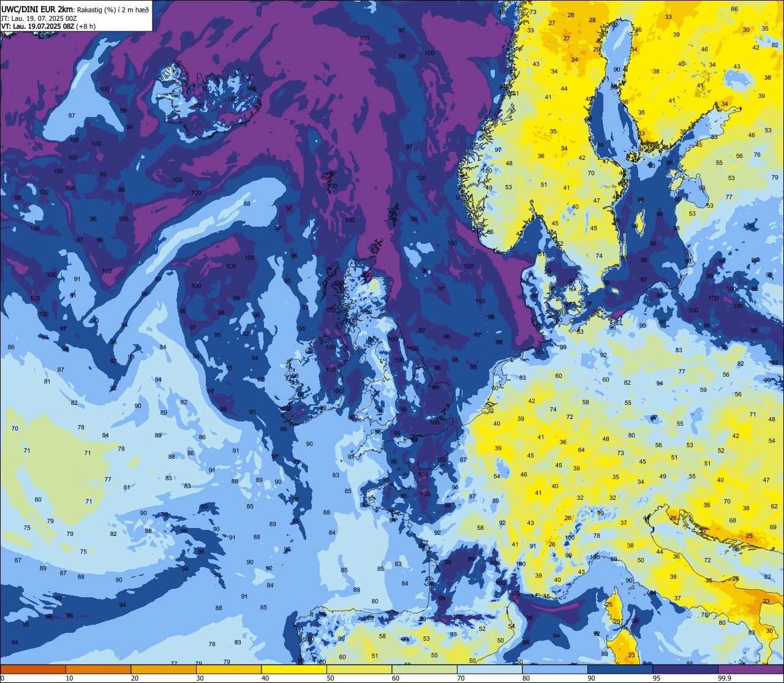Pick the purple legend swatch above 99.9%
Image resolution: width=784 pixels, height=683 pixels.
[x=750, y=669]
